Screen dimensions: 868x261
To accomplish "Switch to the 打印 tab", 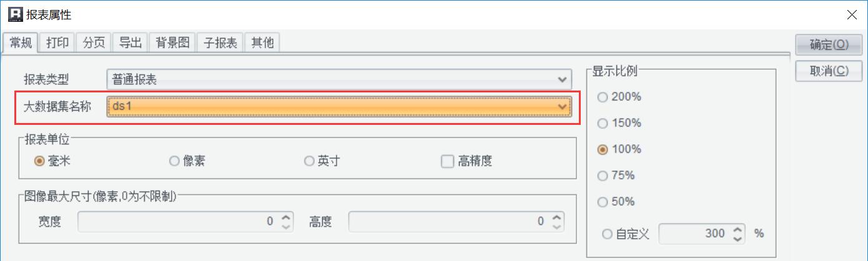I will click(x=57, y=43).
